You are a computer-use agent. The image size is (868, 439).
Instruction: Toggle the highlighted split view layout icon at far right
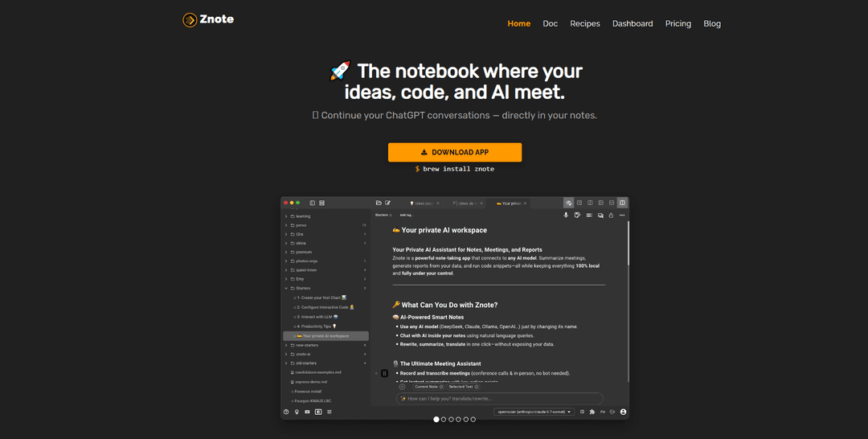click(622, 203)
